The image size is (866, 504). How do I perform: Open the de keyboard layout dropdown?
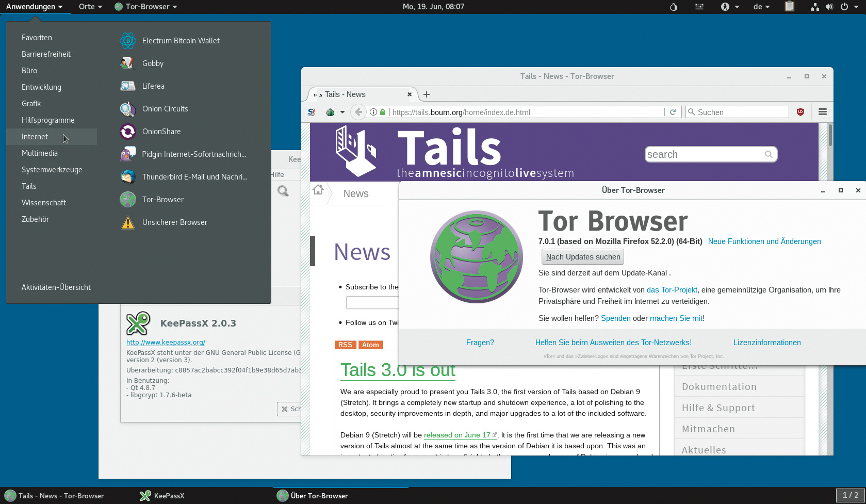pyautogui.click(x=761, y=7)
